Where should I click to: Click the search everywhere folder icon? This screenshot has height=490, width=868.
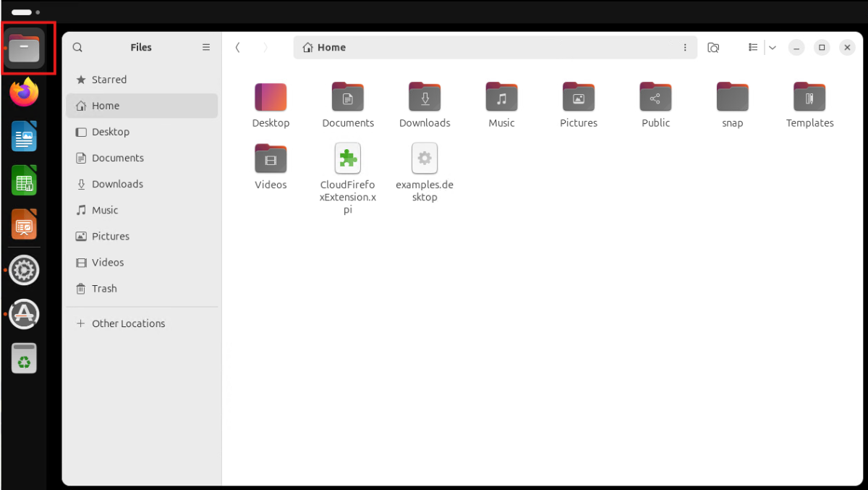pos(713,47)
